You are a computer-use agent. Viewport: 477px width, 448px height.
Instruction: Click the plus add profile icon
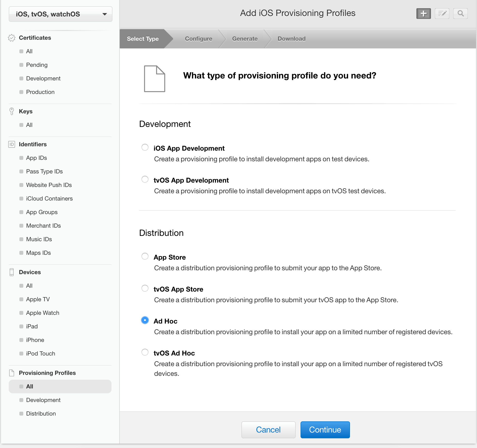pyautogui.click(x=423, y=14)
